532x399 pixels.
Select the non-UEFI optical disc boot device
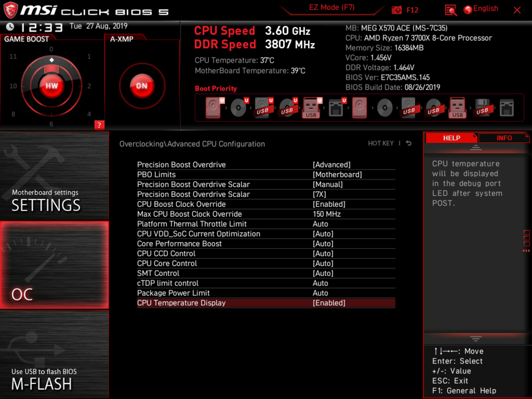click(x=385, y=108)
